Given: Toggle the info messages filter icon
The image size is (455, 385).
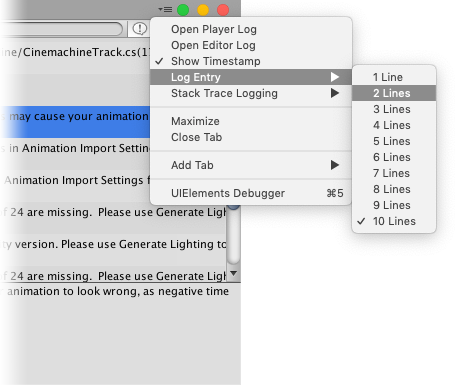Looking at the screenshot, I should pyautogui.click(x=139, y=29).
